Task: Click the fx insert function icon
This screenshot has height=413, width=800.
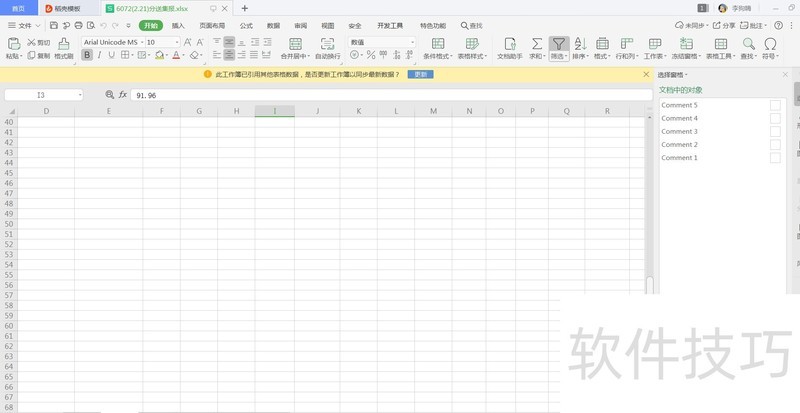Action: [x=123, y=95]
